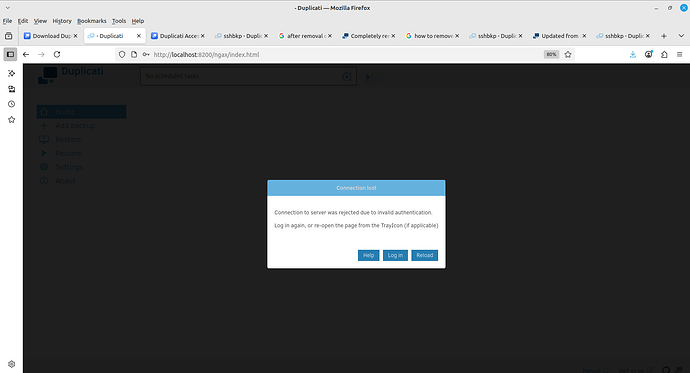This screenshot has width=690, height=373.
Task: Open Firefox downloads arrow icon
Action: (x=633, y=55)
